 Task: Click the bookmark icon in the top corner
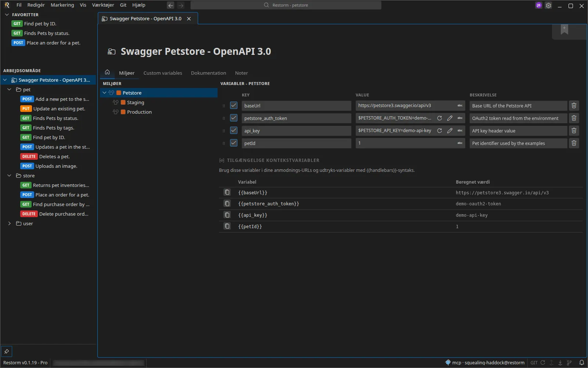click(x=564, y=29)
